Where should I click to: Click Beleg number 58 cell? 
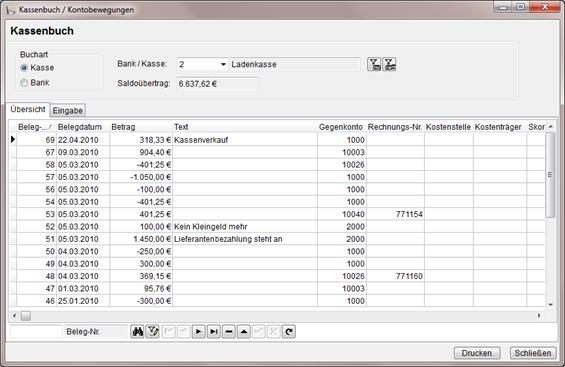tap(36, 165)
